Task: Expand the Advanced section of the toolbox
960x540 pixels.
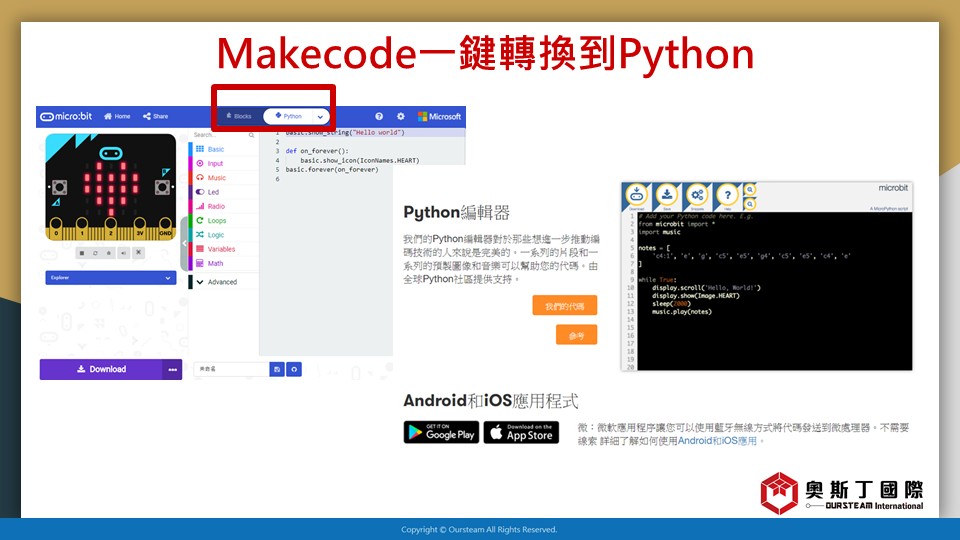Action: pyautogui.click(x=223, y=282)
